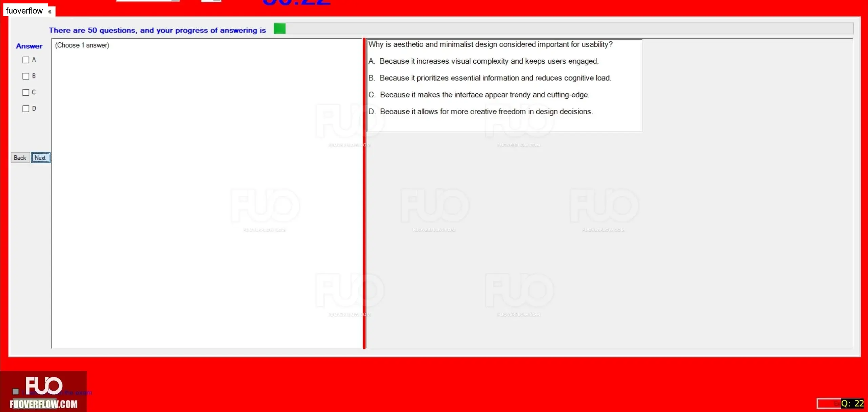Screen dimensions: 868x412
Task: Click the vertical red splitter between panes
Action: click(364, 193)
